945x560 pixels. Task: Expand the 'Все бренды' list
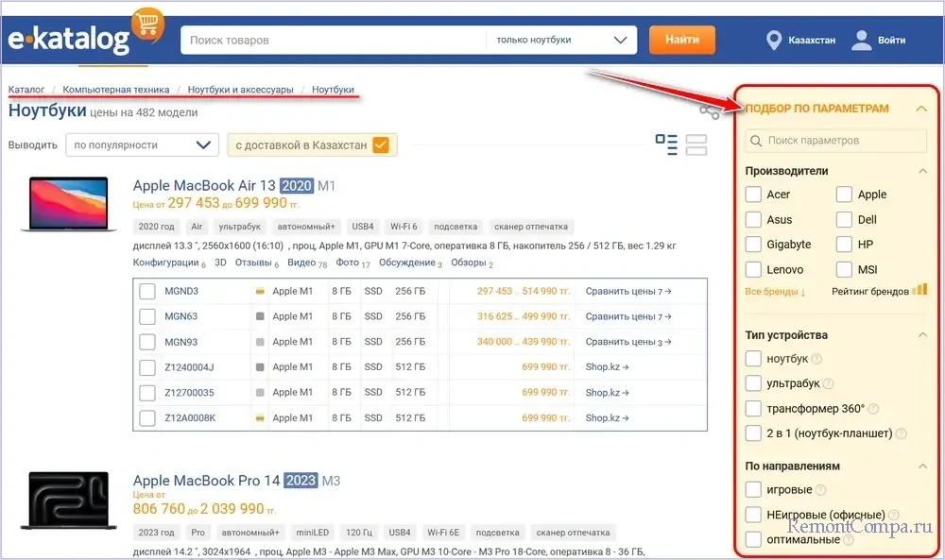pyautogui.click(x=775, y=292)
